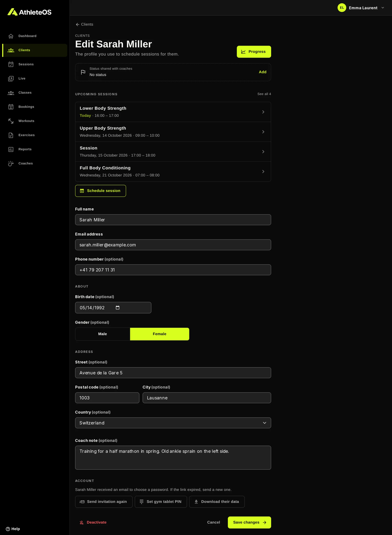Screen dimensions: 392x535
Task: Open the Workouts sidebar item
Action: pos(35,121)
